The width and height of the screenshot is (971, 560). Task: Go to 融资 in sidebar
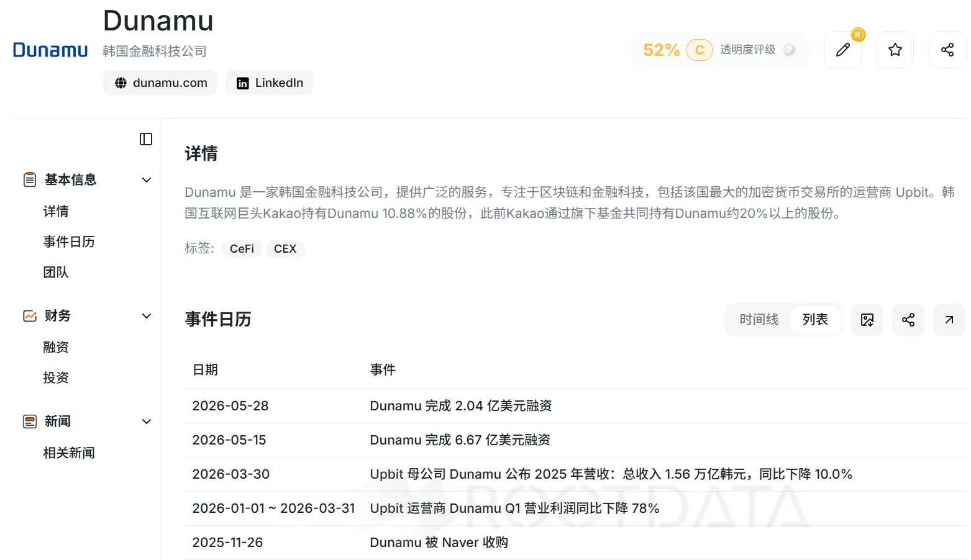pos(56,348)
